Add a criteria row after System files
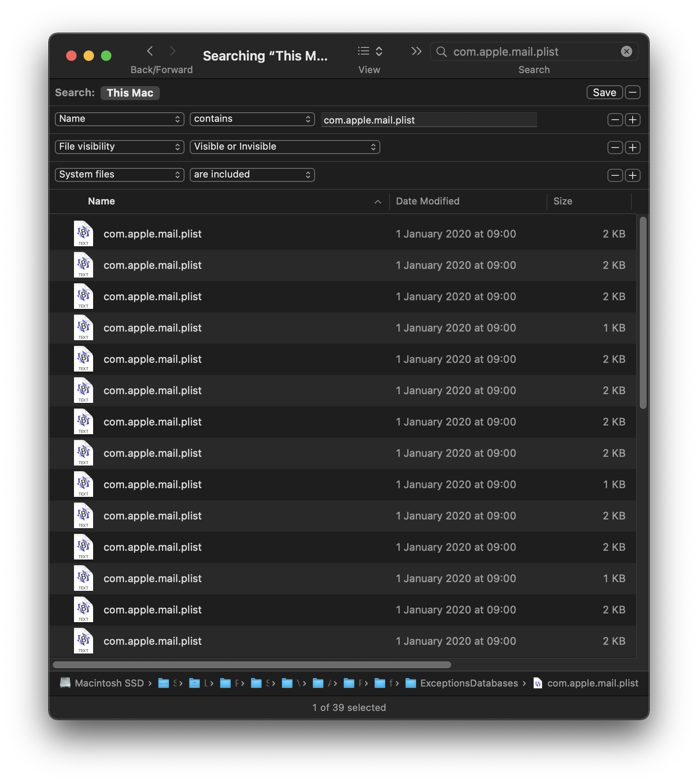698x784 pixels. tap(633, 175)
